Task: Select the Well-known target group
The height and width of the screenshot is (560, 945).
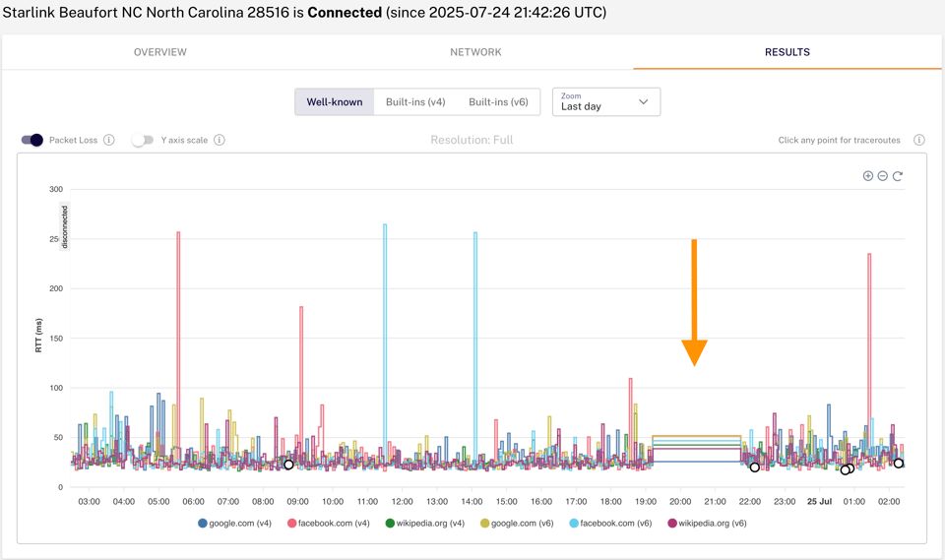Action: click(335, 101)
